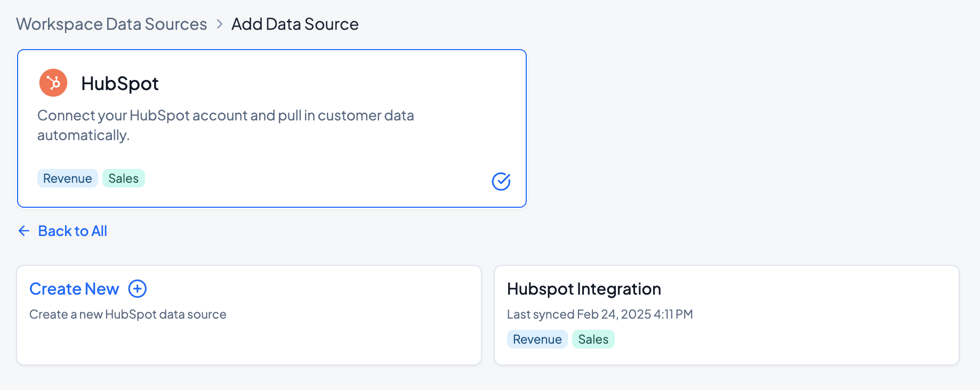The image size is (980, 390).
Task: Click the Last synced Feb 24, 2025 timestamp
Action: point(600,314)
